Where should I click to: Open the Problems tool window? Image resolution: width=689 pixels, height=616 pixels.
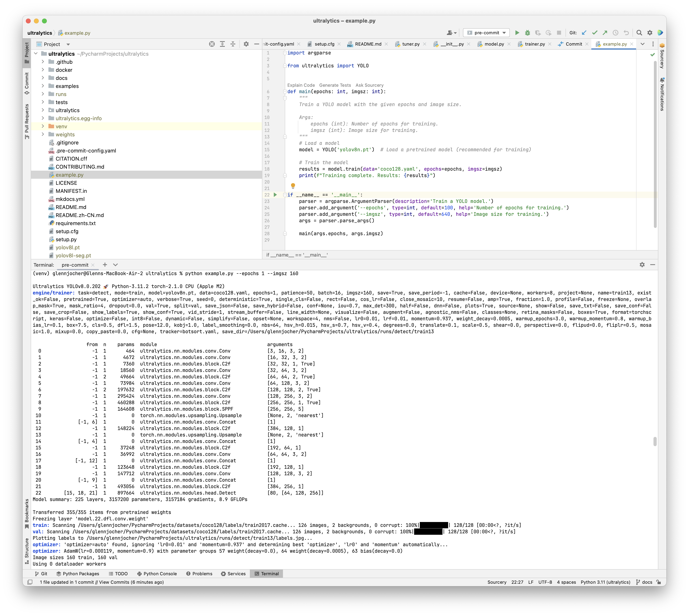click(199, 574)
